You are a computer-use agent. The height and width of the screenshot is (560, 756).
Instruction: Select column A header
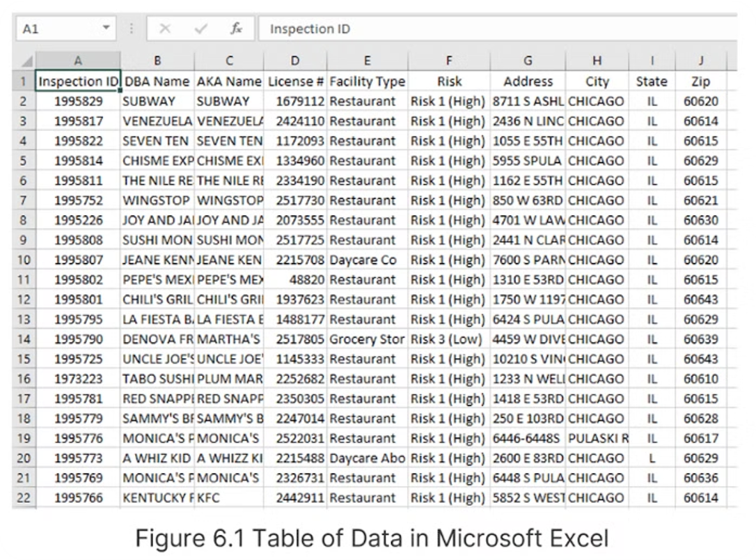coord(78,61)
